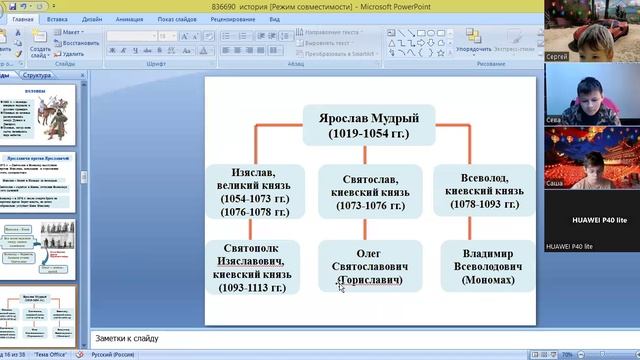Click the Bullets list icon
The image size is (640, 360).
pos(227,36)
